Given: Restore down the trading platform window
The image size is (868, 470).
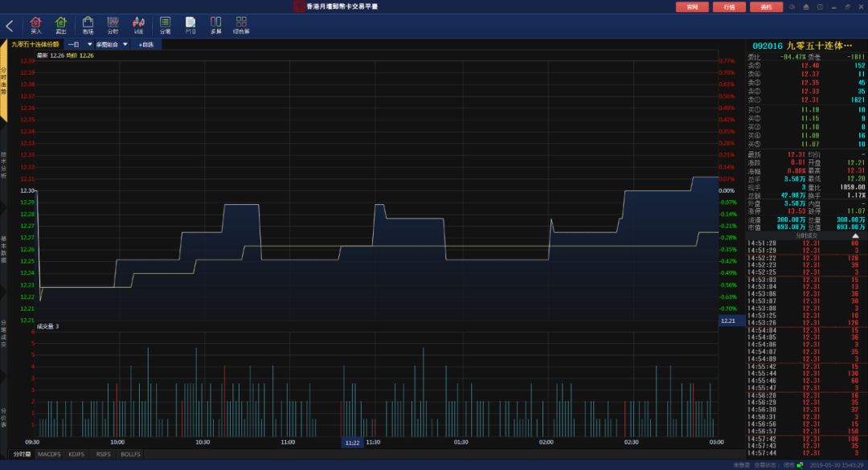Looking at the screenshot, I should (x=848, y=6).
